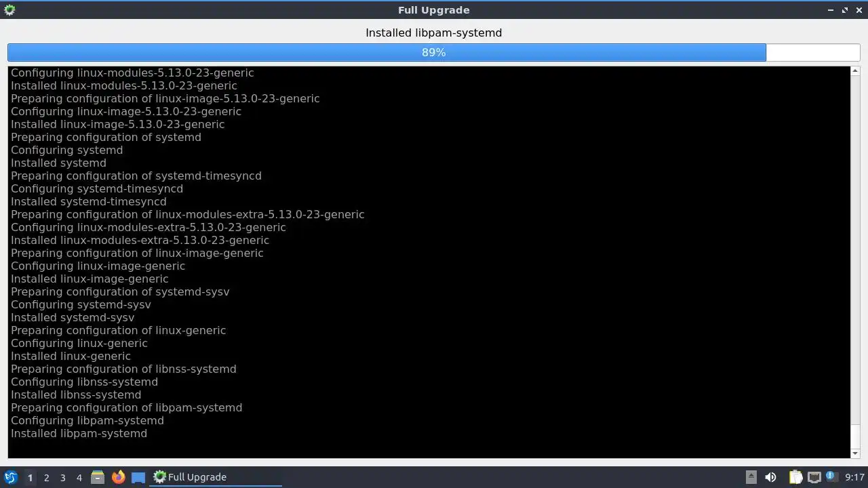This screenshot has width=868, height=488.
Task: Click log line 'Installed linux-modules-5.13.0-23-generic'
Action: tap(124, 85)
